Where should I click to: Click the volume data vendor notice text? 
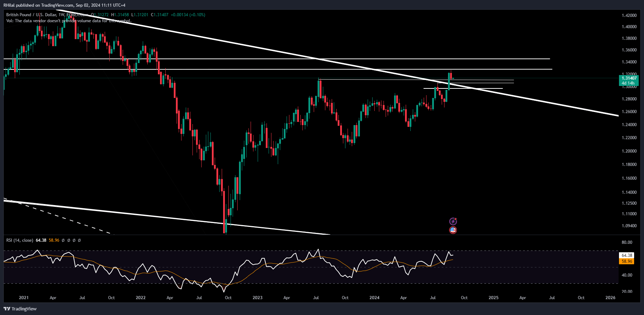(x=69, y=21)
